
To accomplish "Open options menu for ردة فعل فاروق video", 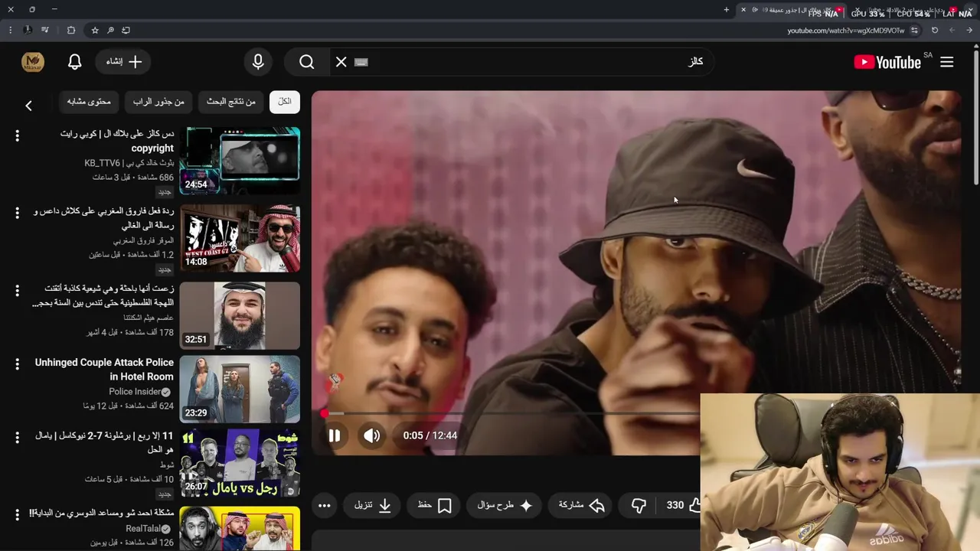I will pos(17,213).
